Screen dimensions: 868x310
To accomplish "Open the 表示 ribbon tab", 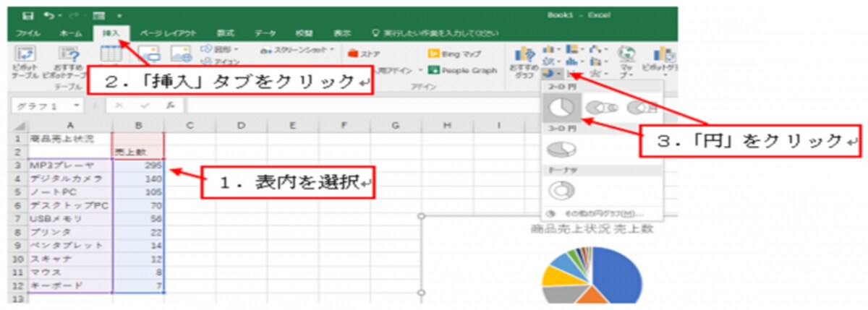I will (x=341, y=33).
